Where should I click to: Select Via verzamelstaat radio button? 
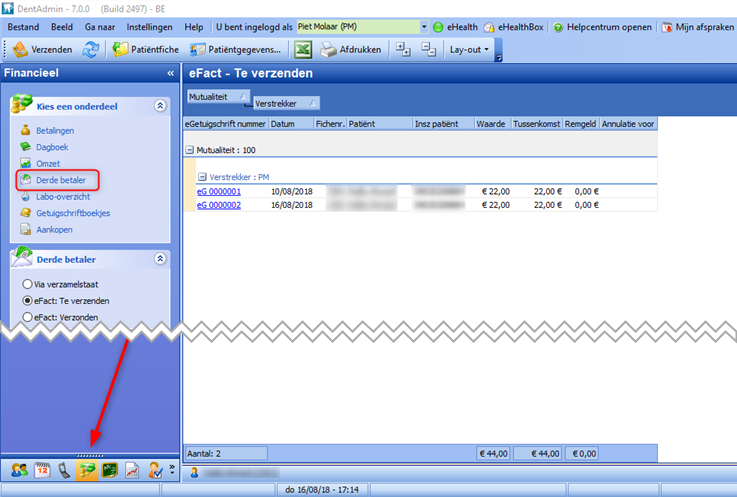pos(27,284)
